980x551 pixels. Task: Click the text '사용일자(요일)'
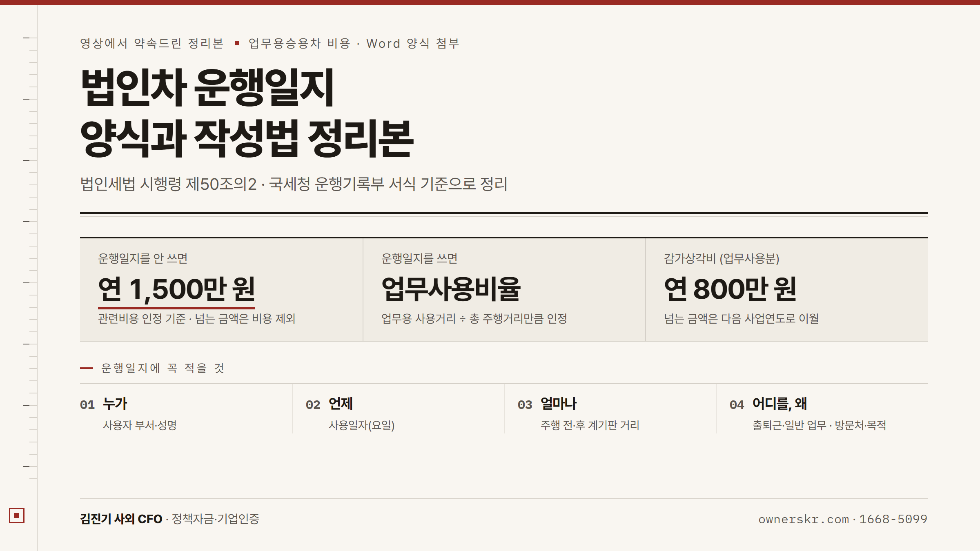362,425
